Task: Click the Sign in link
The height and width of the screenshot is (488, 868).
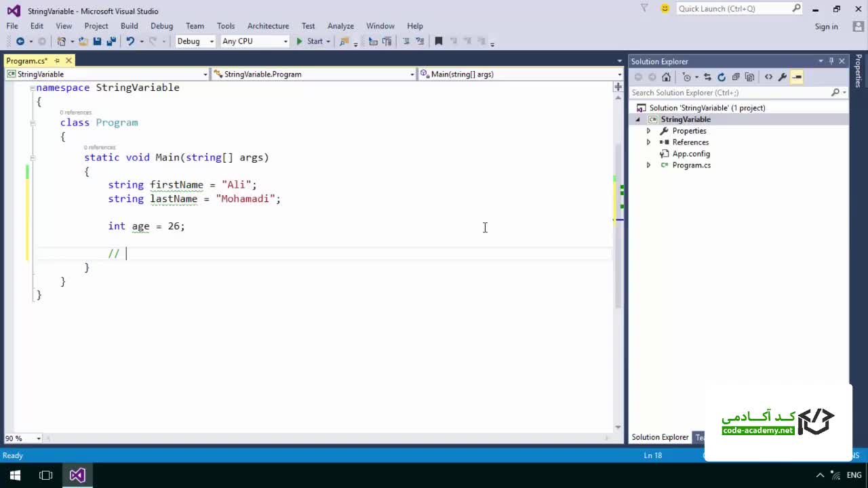Action: tap(826, 26)
